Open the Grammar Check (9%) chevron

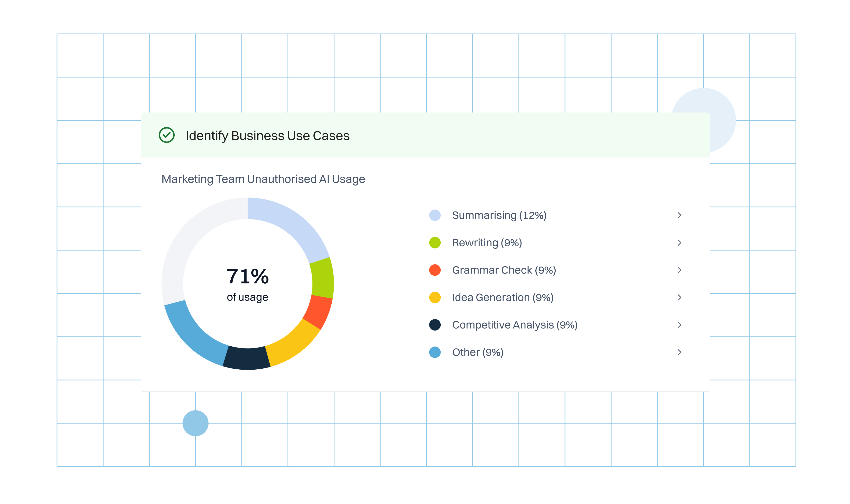679,270
